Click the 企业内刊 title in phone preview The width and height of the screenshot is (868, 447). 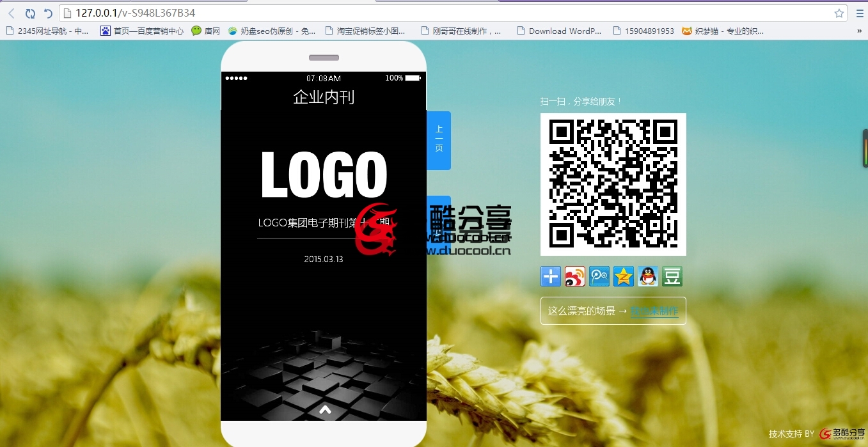pyautogui.click(x=324, y=97)
